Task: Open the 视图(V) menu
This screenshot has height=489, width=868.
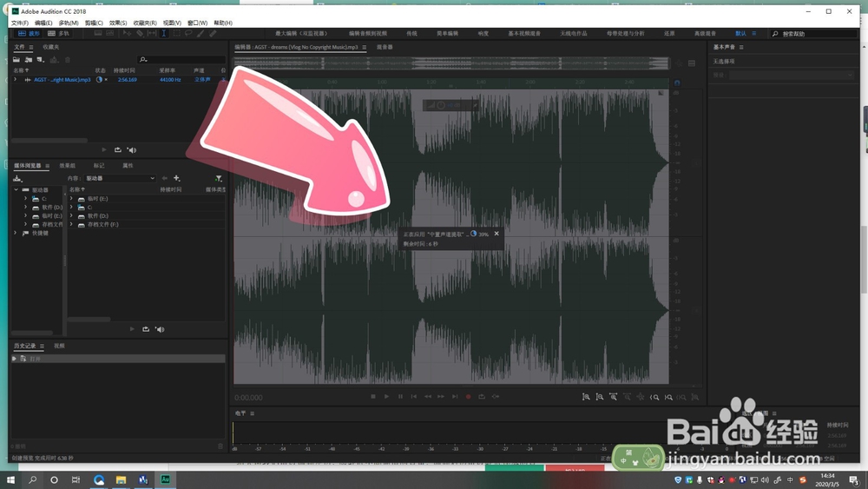Action: 172,23
